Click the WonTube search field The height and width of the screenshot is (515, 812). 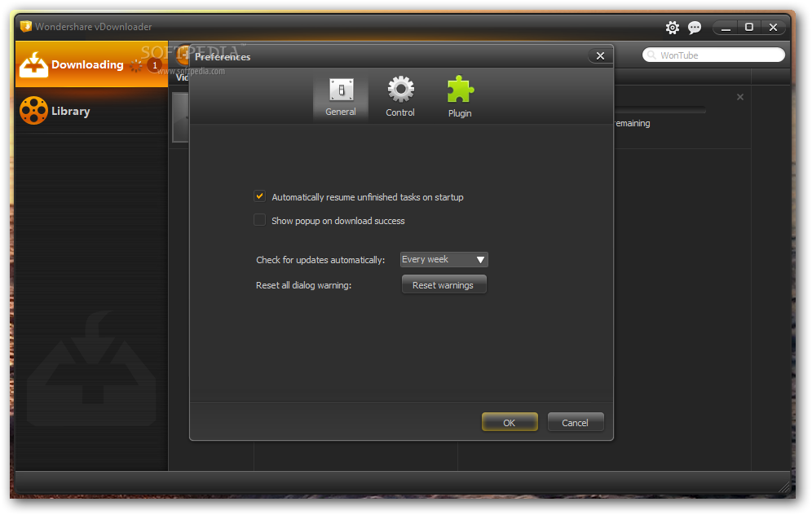(x=713, y=55)
